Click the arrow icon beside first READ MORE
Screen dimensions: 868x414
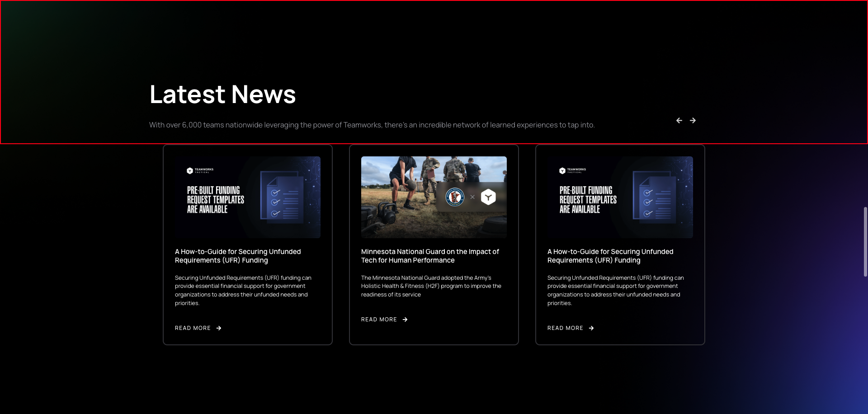pyautogui.click(x=219, y=328)
